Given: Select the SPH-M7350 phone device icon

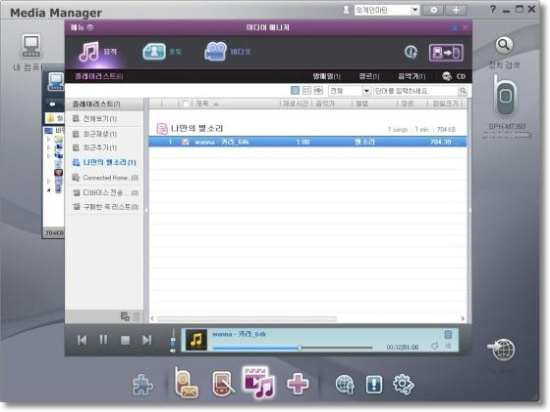Looking at the screenshot, I should (x=505, y=96).
